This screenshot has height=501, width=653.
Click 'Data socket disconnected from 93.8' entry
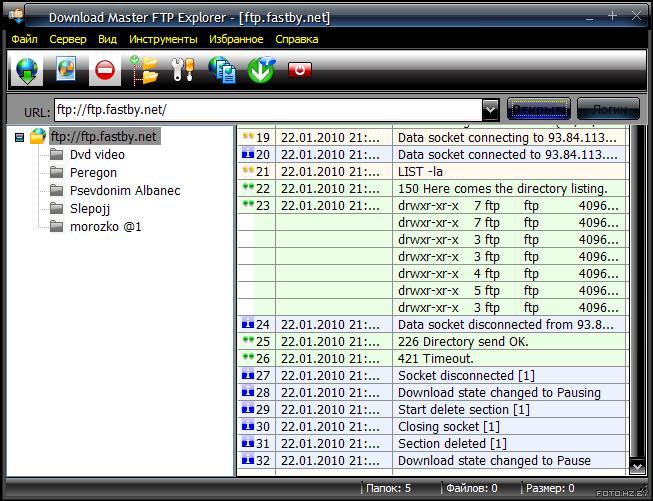tap(506, 324)
